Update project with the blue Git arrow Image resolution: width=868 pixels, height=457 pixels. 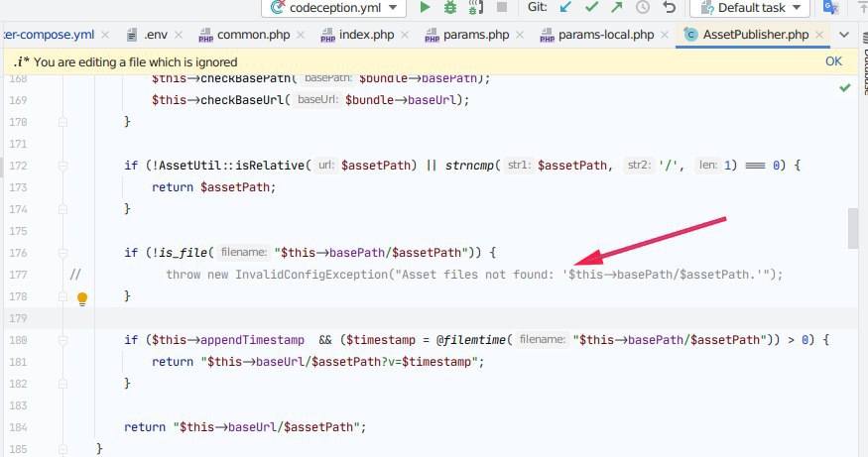565,7
